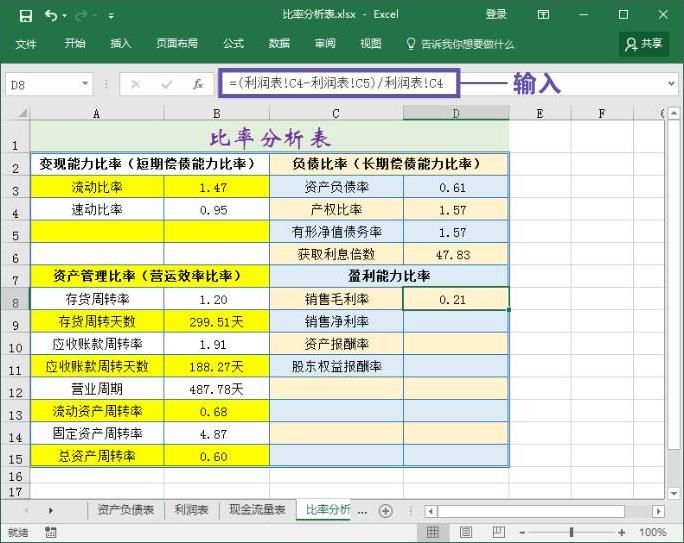Select column D header

pyautogui.click(x=456, y=113)
